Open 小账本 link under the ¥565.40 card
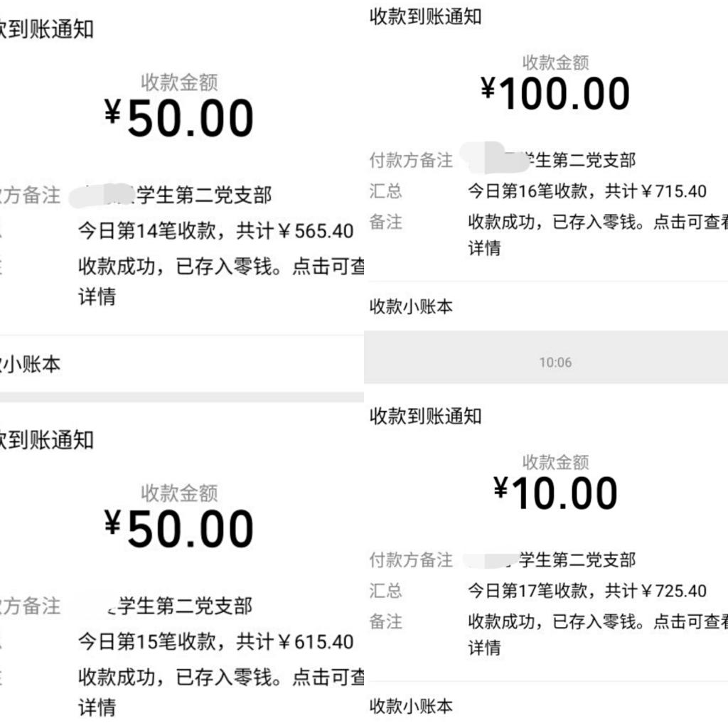 click(x=31, y=365)
